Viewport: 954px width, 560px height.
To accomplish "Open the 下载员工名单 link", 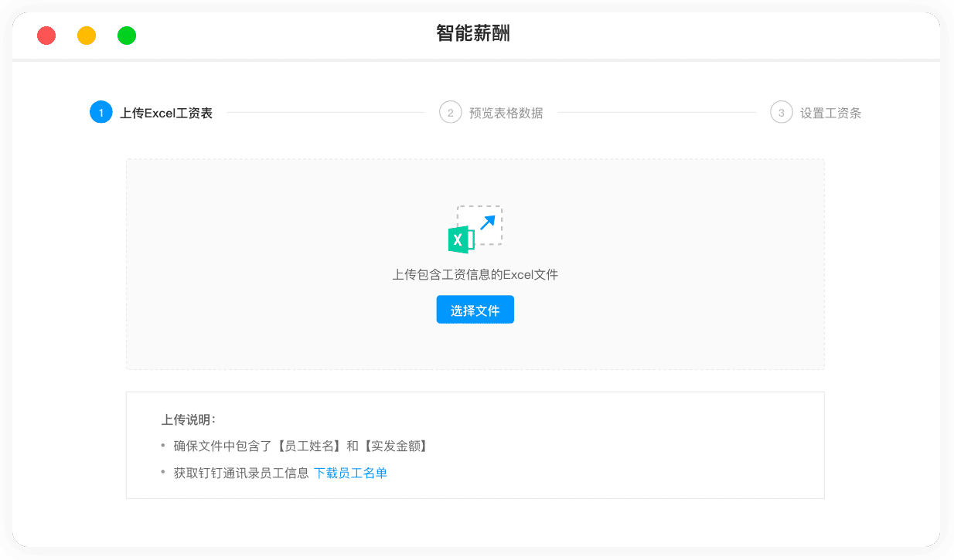I will pos(350,473).
